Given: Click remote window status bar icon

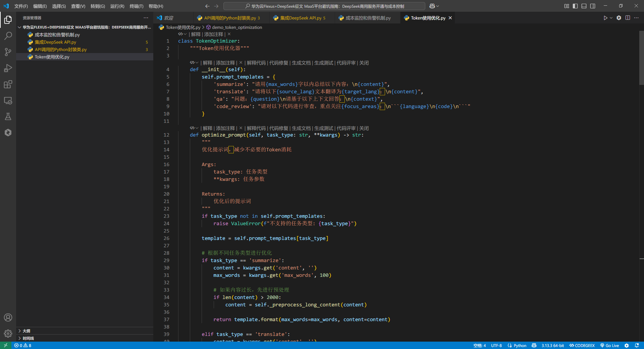Looking at the screenshot, I should (5, 345).
